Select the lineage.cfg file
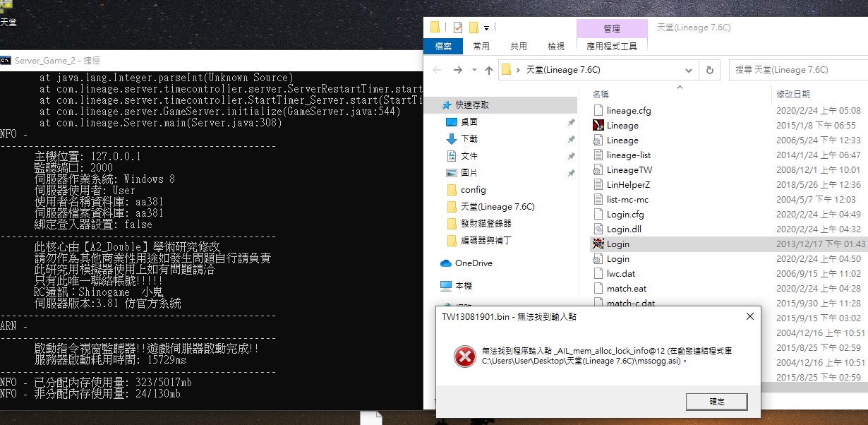Image resolution: width=868 pixels, height=425 pixels. (629, 111)
